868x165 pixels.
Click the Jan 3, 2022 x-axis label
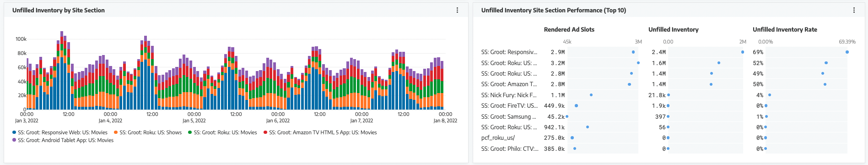[27, 121]
